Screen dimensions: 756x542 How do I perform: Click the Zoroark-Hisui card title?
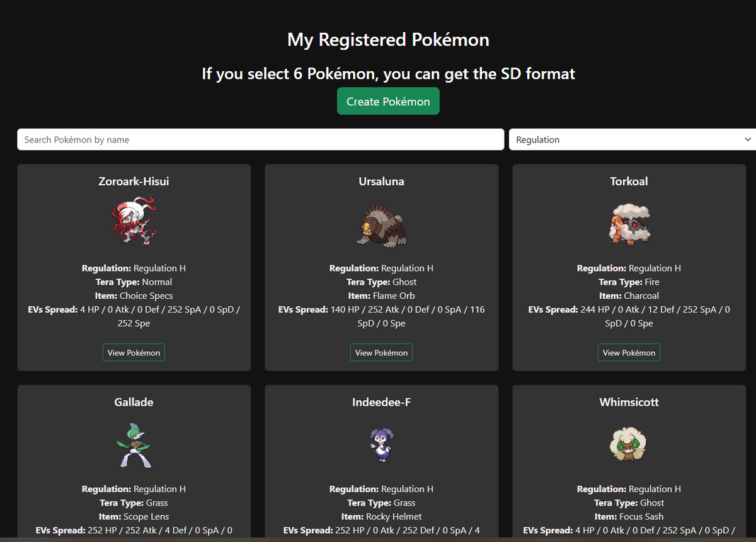(134, 182)
